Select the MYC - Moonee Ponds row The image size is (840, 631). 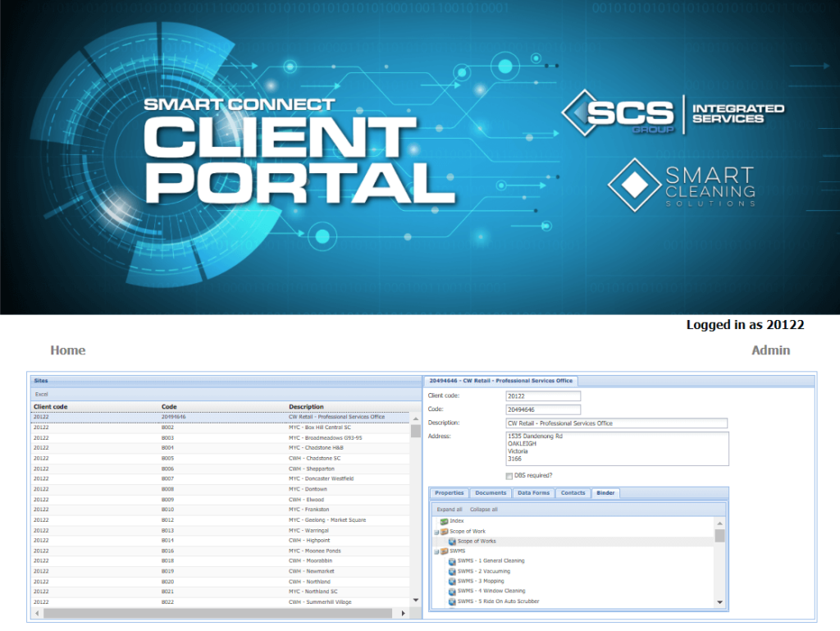tap(220, 551)
